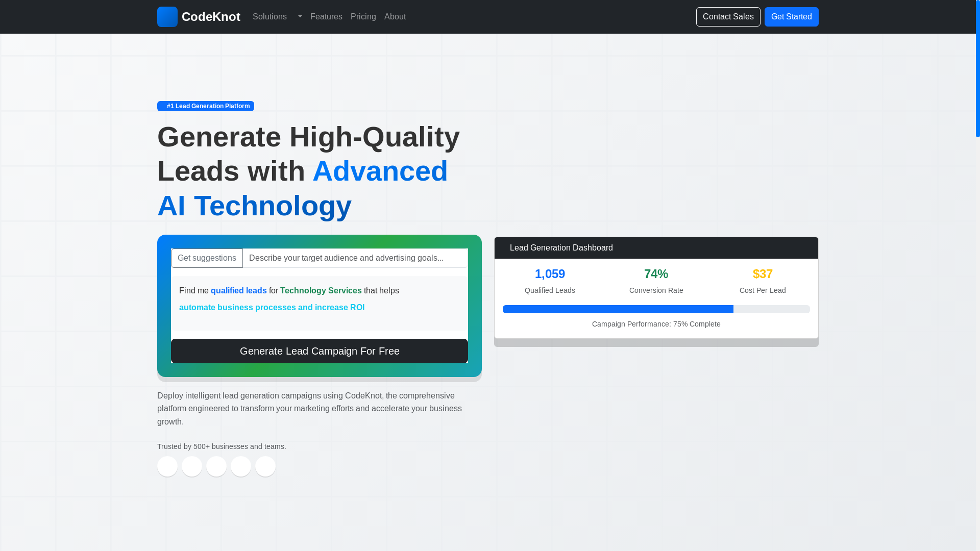The width and height of the screenshot is (980, 551).
Task: Click the CodeKnot blue logo icon
Action: (167, 17)
